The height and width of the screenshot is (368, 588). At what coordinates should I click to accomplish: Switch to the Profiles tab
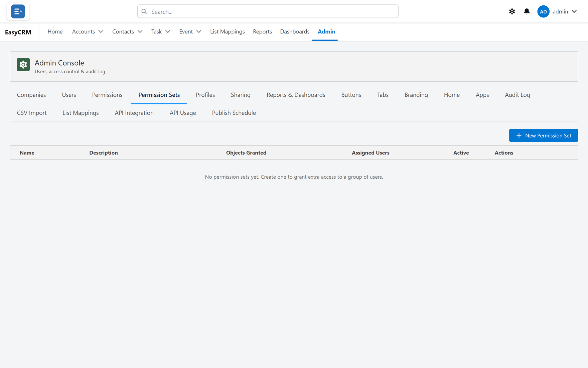click(x=205, y=95)
